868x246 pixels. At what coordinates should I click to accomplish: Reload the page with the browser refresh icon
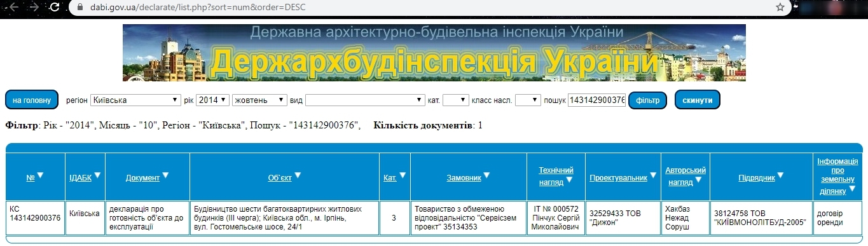coord(55,7)
